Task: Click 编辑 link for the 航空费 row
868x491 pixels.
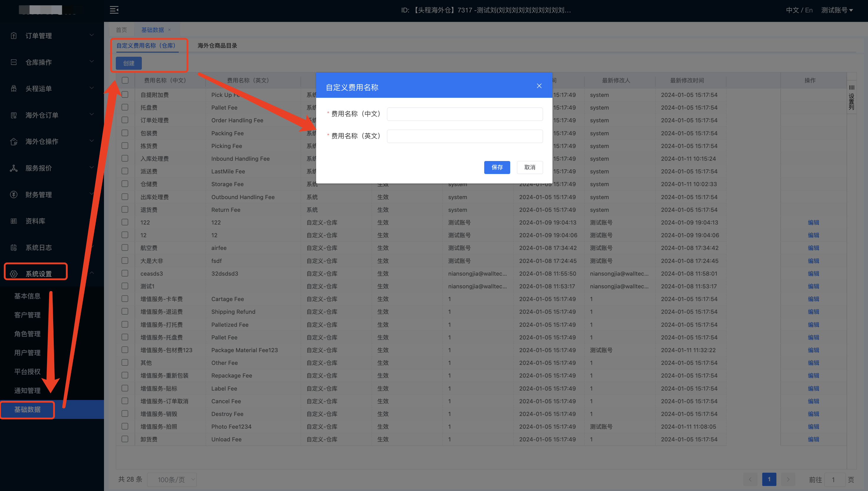Action: [x=813, y=248]
